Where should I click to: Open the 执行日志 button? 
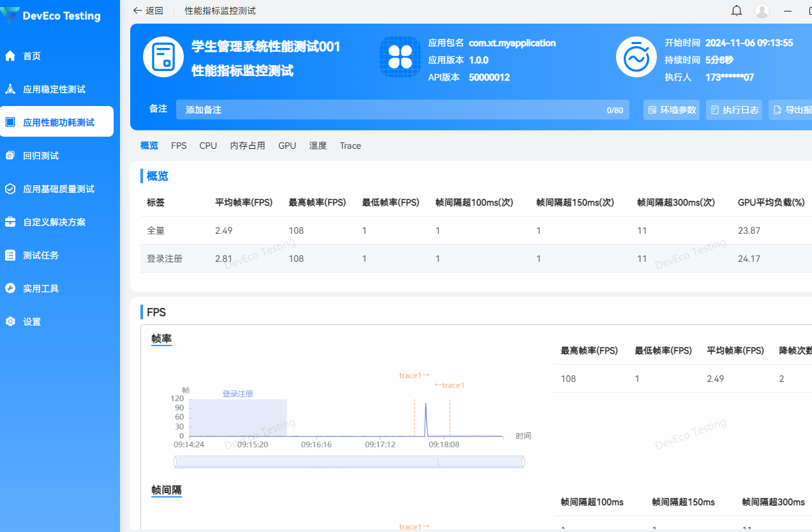(x=734, y=110)
